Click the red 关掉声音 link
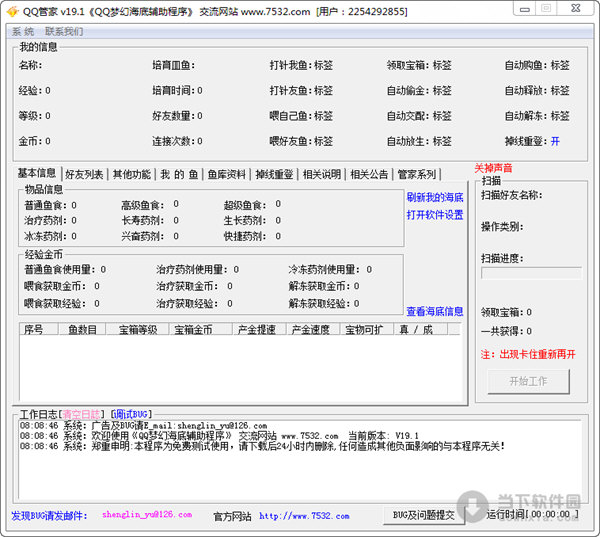This screenshot has height=537, width=600. point(493,168)
